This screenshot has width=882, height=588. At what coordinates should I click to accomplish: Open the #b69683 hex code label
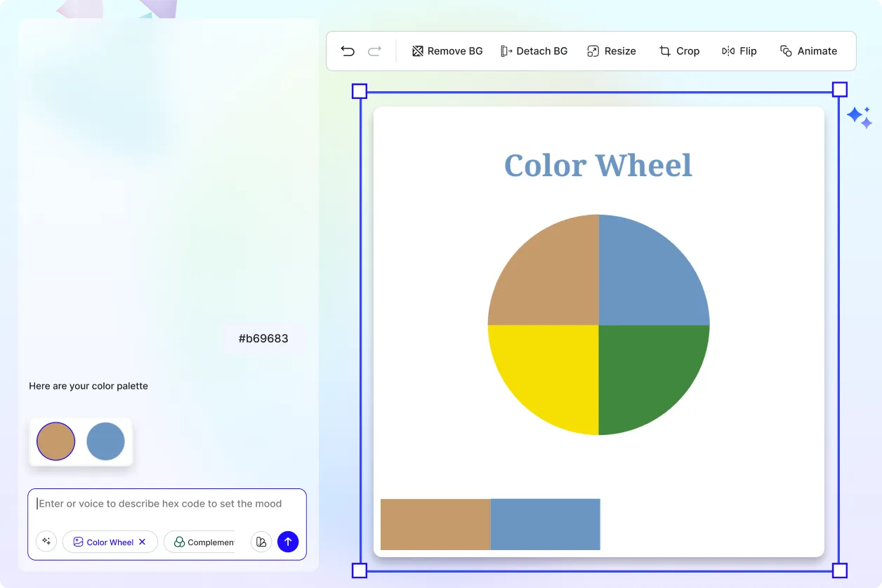coord(263,338)
